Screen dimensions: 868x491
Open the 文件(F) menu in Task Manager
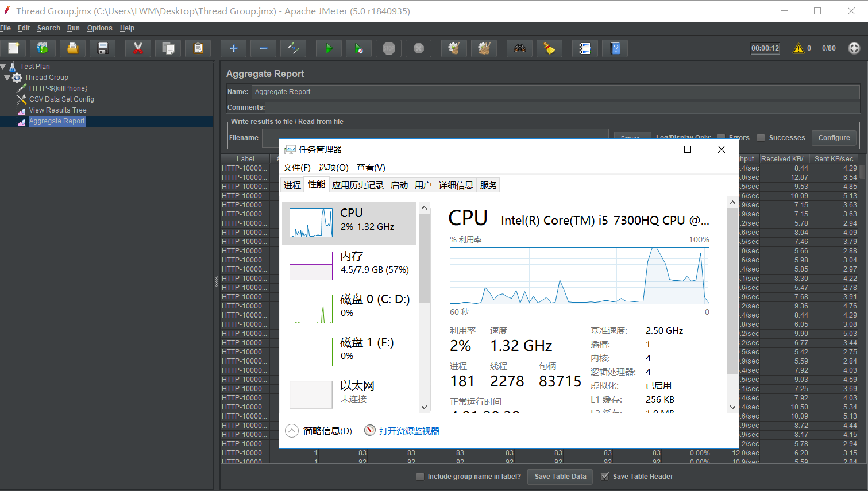(x=297, y=168)
